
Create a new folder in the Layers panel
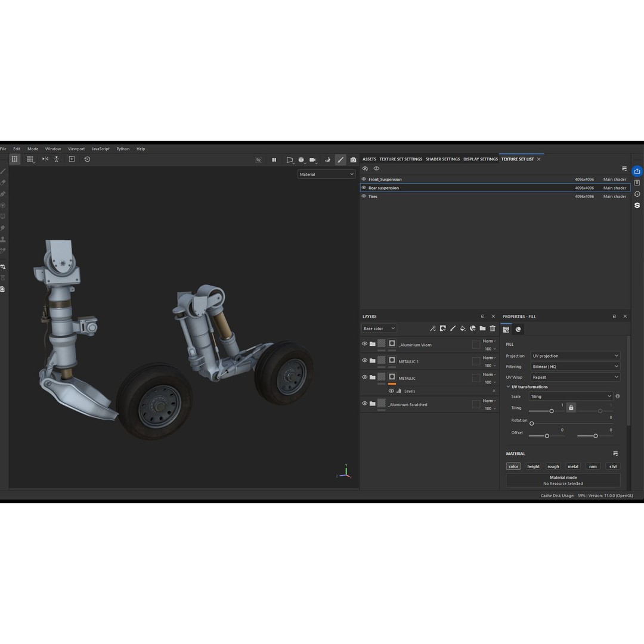[482, 329]
